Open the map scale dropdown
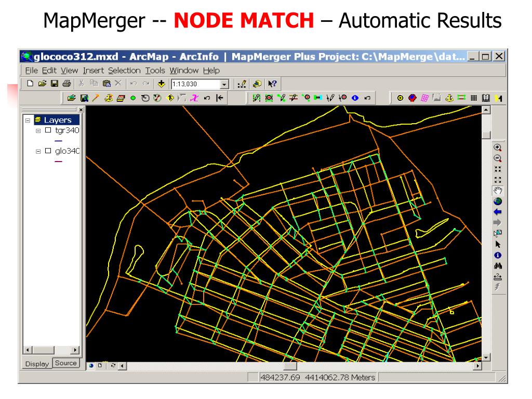The height and width of the screenshot is (399, 532). tap(224, 84)
